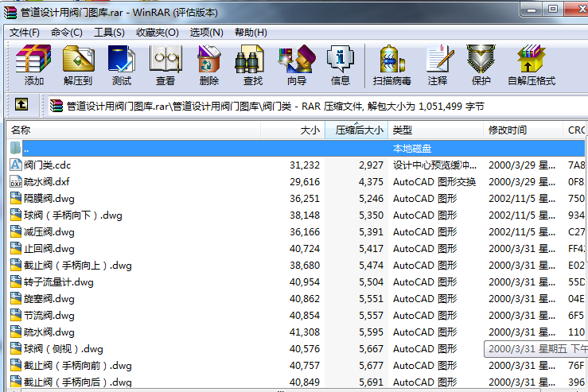
Task: Select file 截止阀（手柄向前）.dwg
Action: (78, 366)
